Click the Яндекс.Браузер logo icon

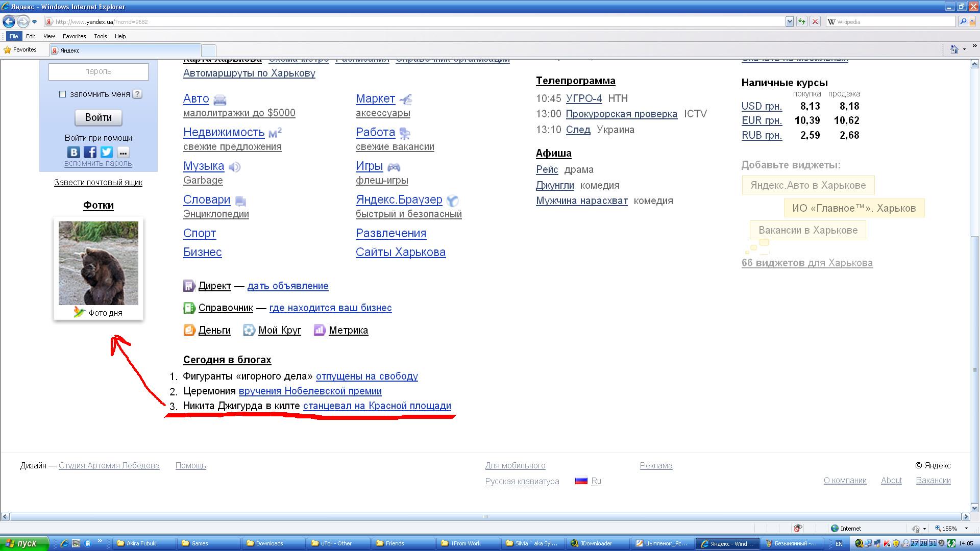pos(452,201)
